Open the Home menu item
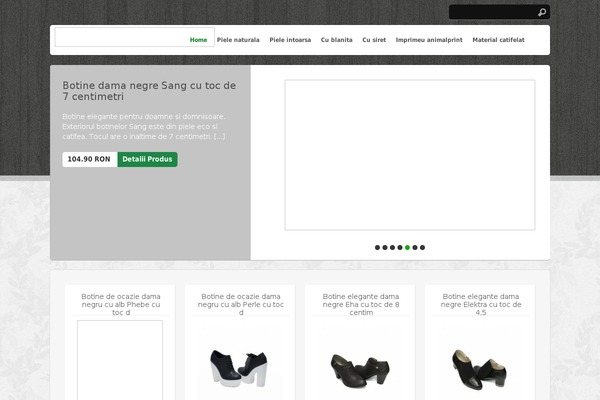Screen dimensions: 600x400 click(198, 40)
